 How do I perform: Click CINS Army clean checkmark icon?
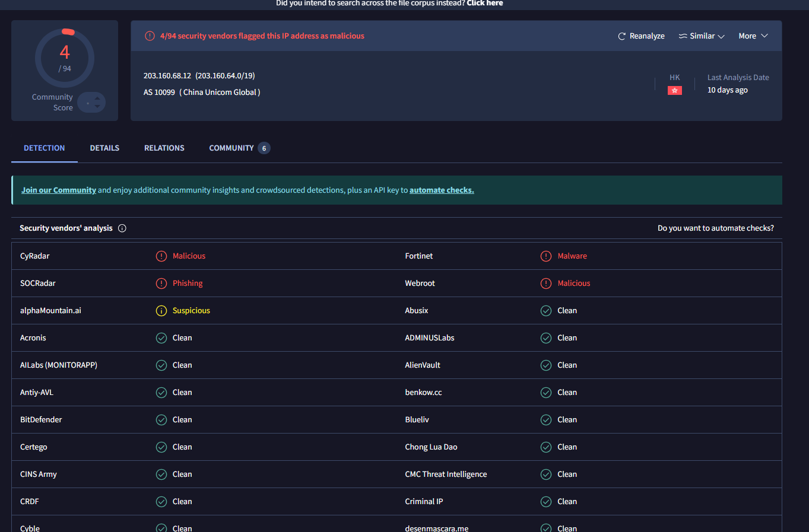click(x=161, y=474)
